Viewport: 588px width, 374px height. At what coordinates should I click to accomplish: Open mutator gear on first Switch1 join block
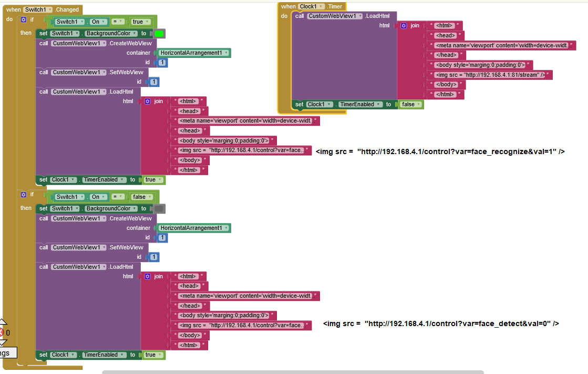click(148, 101)
